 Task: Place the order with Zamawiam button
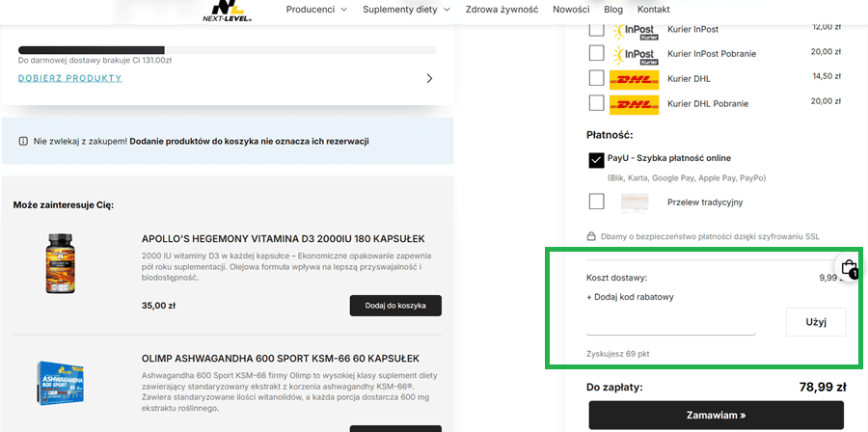click(716, 415)
